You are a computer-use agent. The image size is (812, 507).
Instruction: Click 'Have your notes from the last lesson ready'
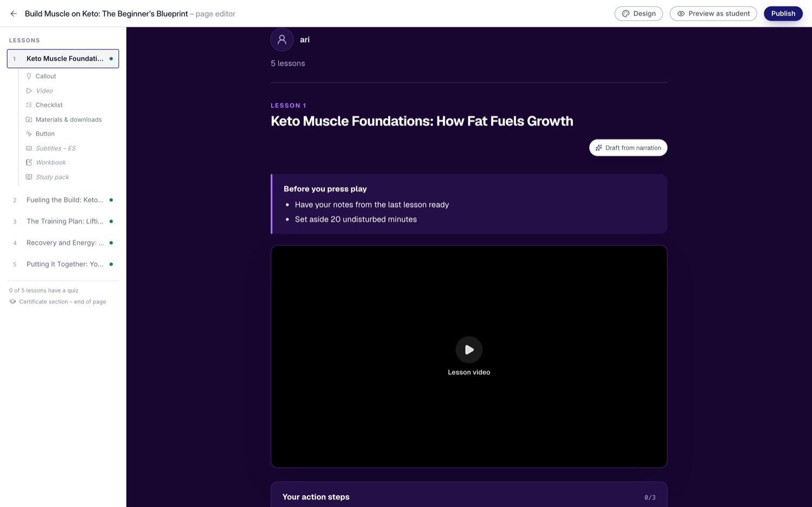click(372, 205)
